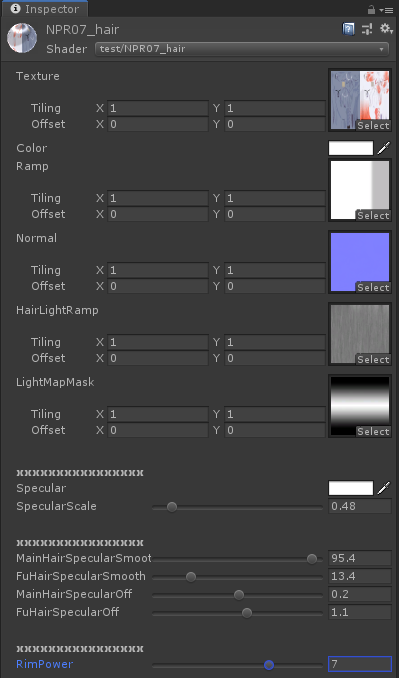The height and width of the screenshot is (678, 399).
Task: Open the help reference book icon
Action: (x=348, y=29)
